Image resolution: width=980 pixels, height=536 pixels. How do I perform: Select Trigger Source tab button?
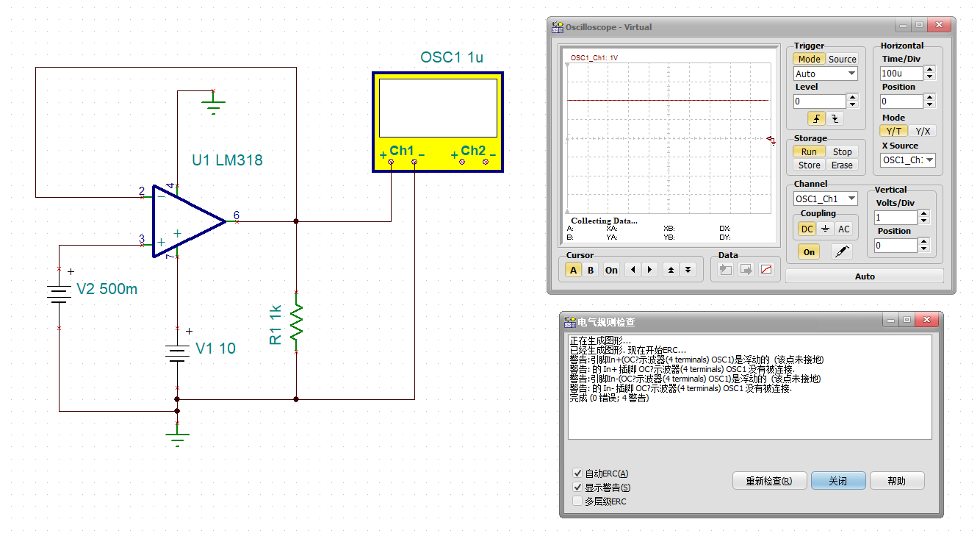point(843,59)
